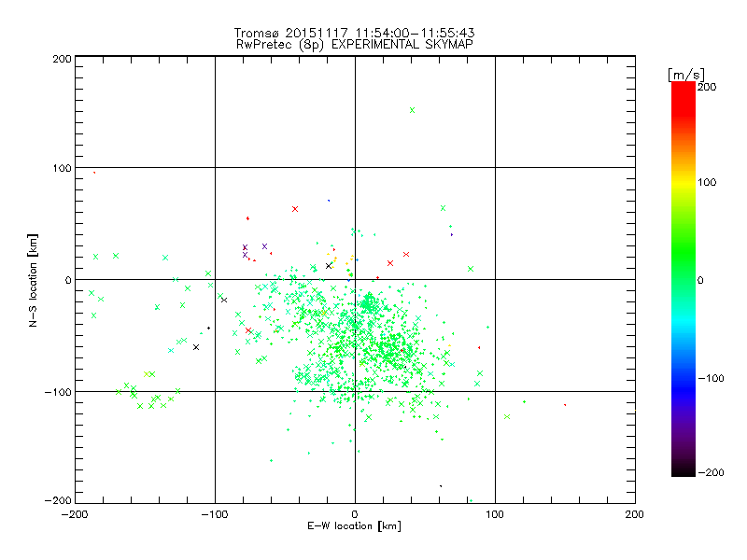Click the colorbar label '-200' at the bottom

[711, 472]
